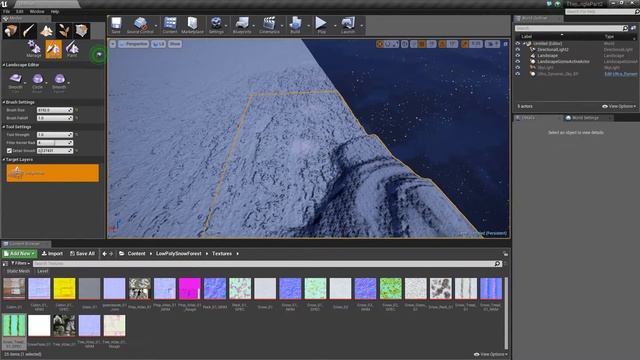Click the Edit Ultra_Dynamic blueprint link

620,74
